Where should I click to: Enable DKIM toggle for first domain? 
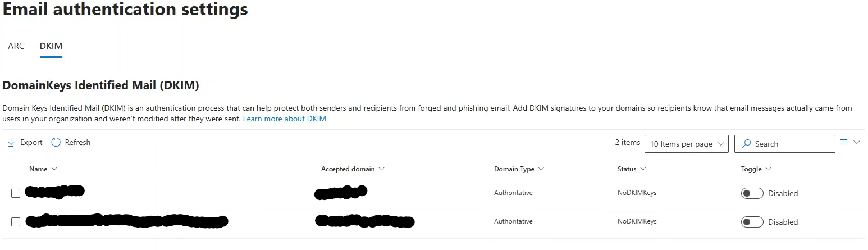(x=752, y=193)
